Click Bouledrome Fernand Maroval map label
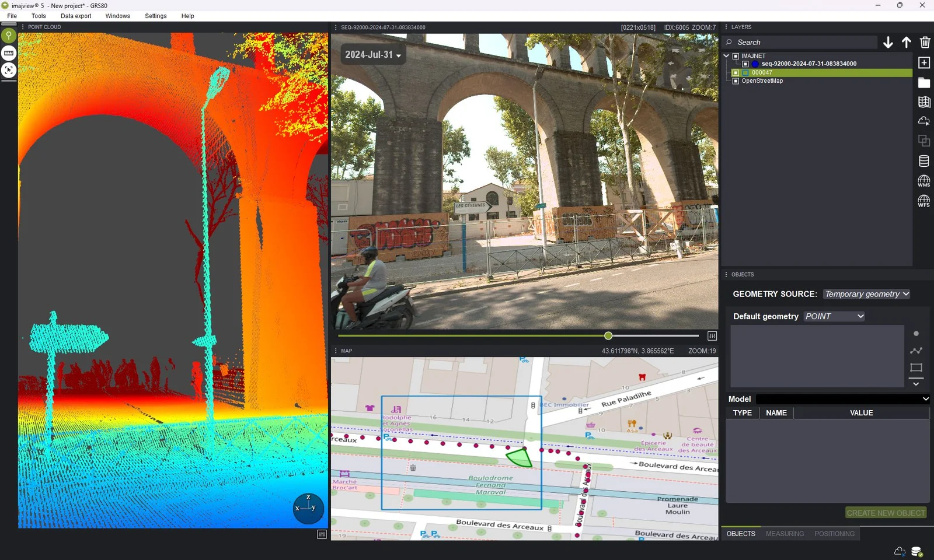Viewport: 934px width, 560px height. tap(490, 485)
